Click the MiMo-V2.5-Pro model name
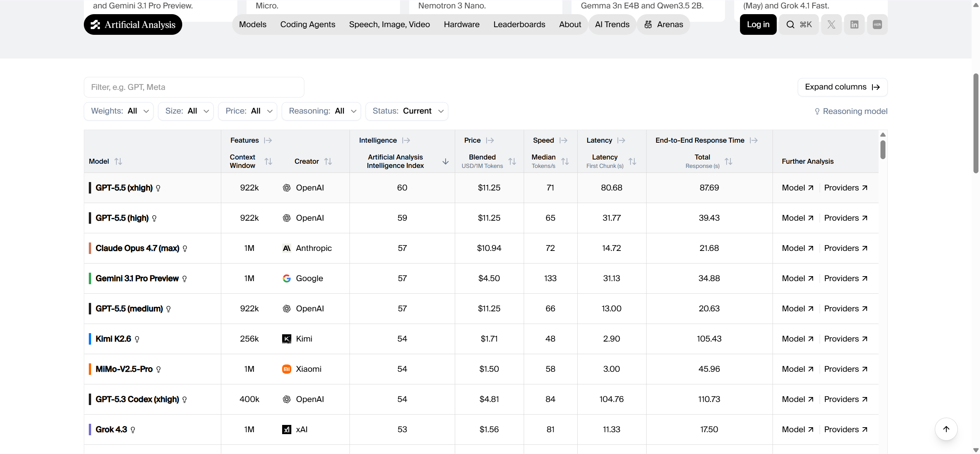The height and width of the screenshot is (454, 980). point(124,369)
